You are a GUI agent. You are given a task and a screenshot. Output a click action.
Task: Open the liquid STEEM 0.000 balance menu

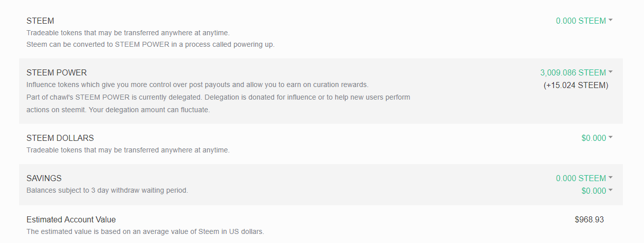(x=581, y=21)
